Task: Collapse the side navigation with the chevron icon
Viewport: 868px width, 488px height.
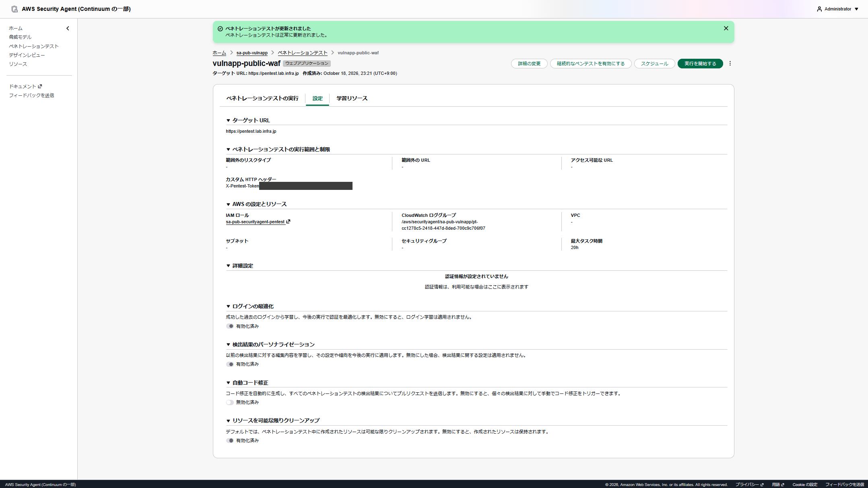Action: click(68, 28)
